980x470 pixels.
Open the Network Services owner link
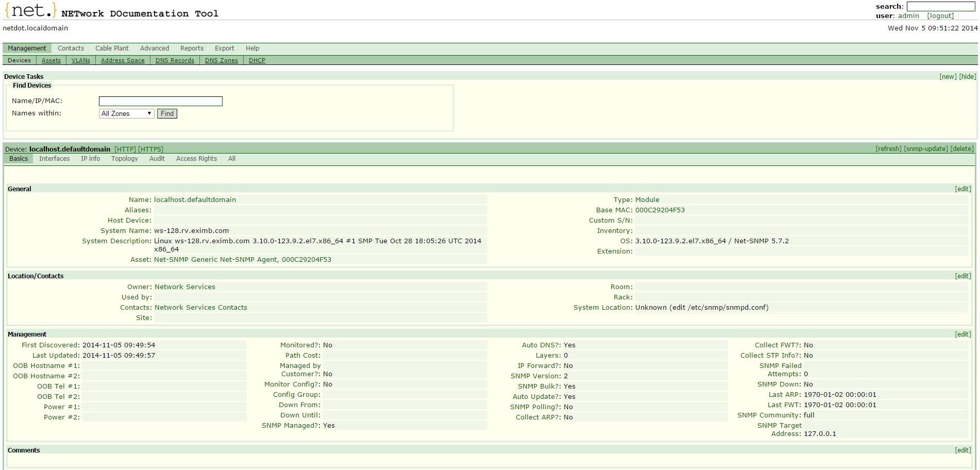click(x=184, y=287)
